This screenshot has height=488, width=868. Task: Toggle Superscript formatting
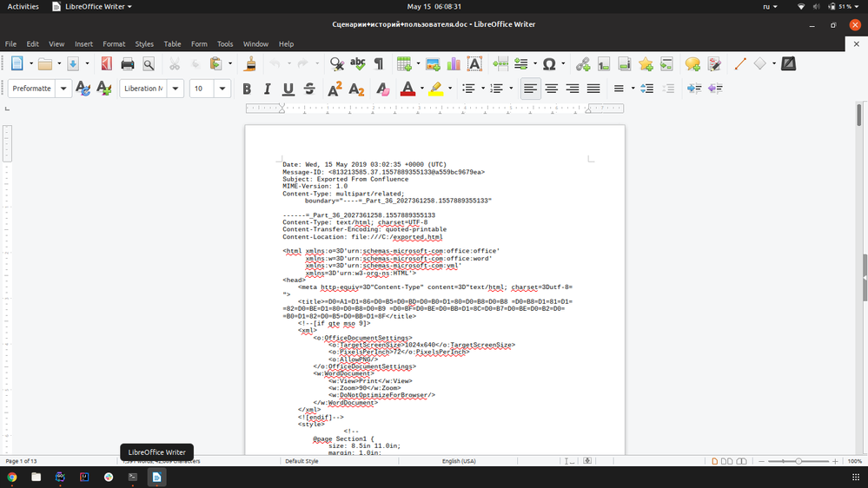(335, 89)
